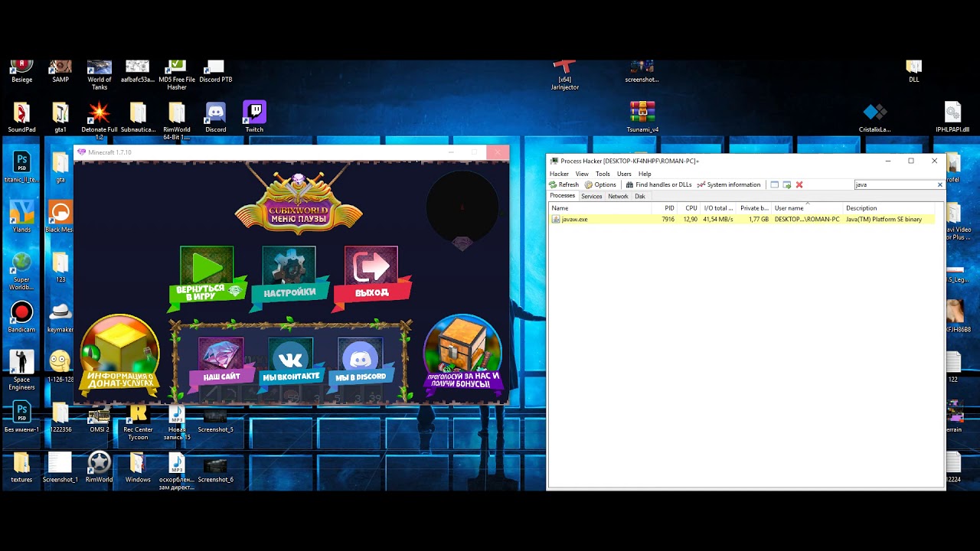The image size is (980, 551).
Task: Switch to the Services tab
Action: coord(591,196)
